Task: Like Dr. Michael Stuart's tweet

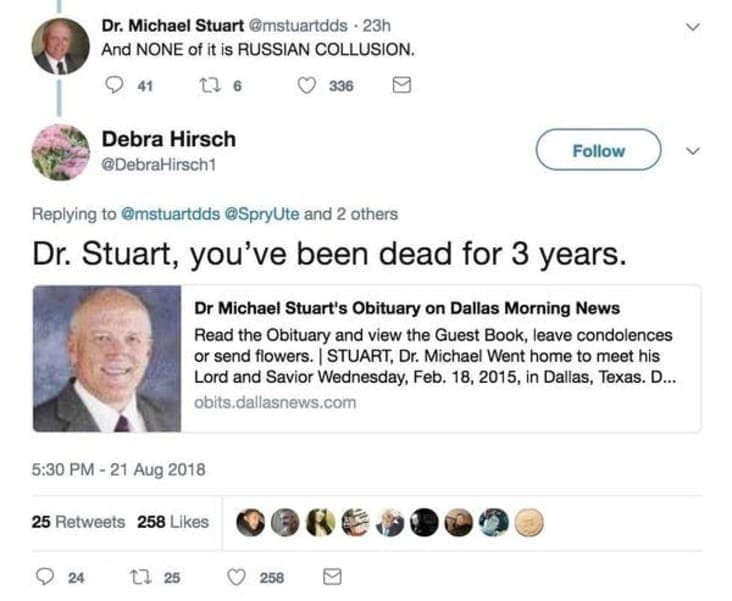Action: click(x=308, y=86)
